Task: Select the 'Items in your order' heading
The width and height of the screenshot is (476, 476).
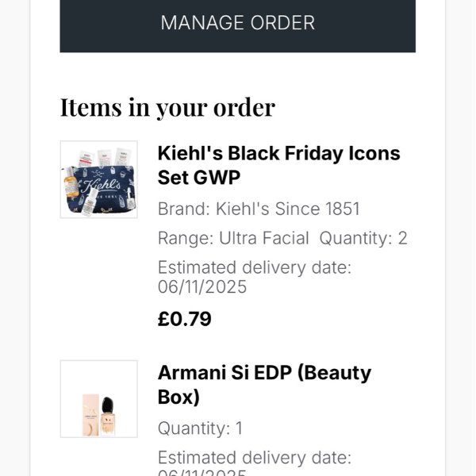Action: click(167, 107)
